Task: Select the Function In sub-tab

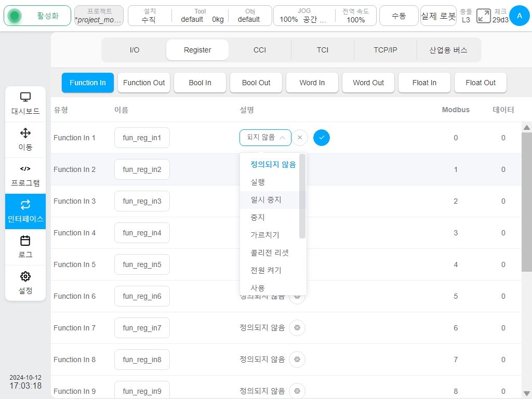Action: coord(87,83)
